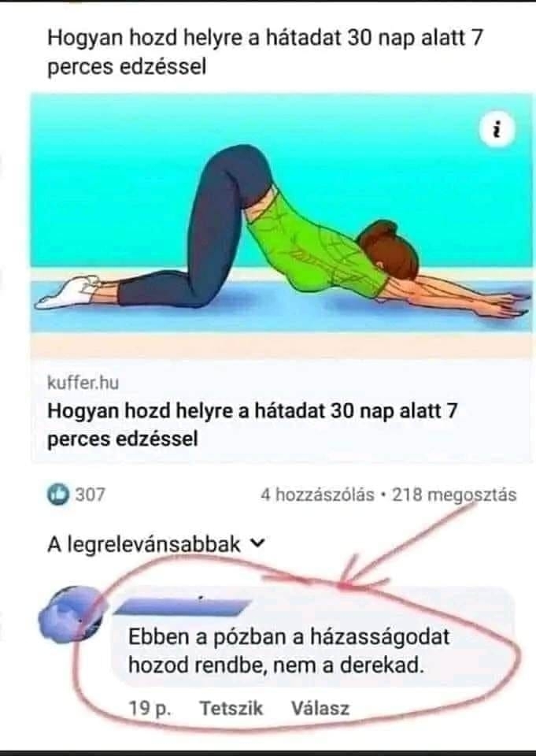Open the A legrelevánsabbak sort menu
The width and height of the screenshot is (536, 756).
click(x=156, y=544)
